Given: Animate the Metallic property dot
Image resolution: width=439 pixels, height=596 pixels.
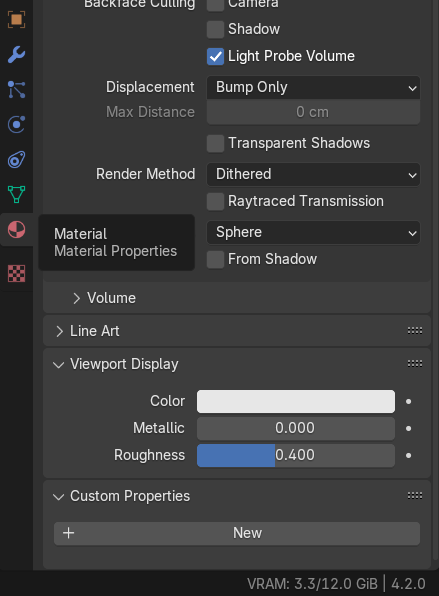Looking at the screenshot, I should coord(409,428).
